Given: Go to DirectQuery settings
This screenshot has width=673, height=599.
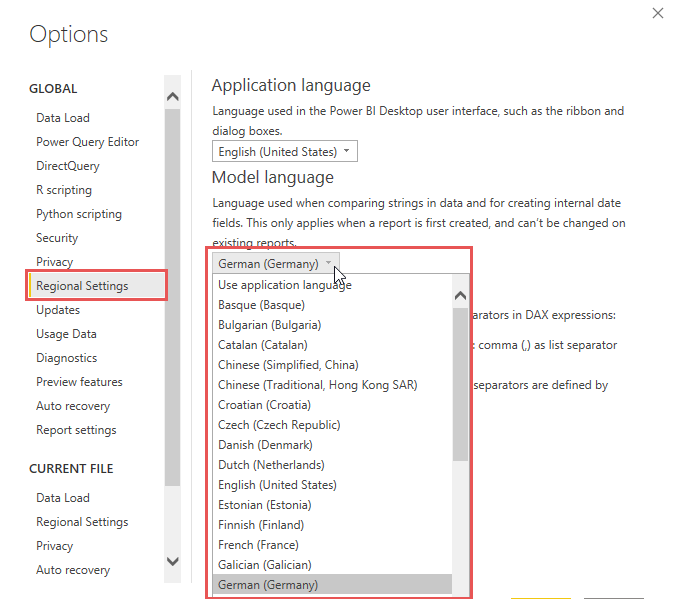Looking at the screenshot, I should coord(68,166).
